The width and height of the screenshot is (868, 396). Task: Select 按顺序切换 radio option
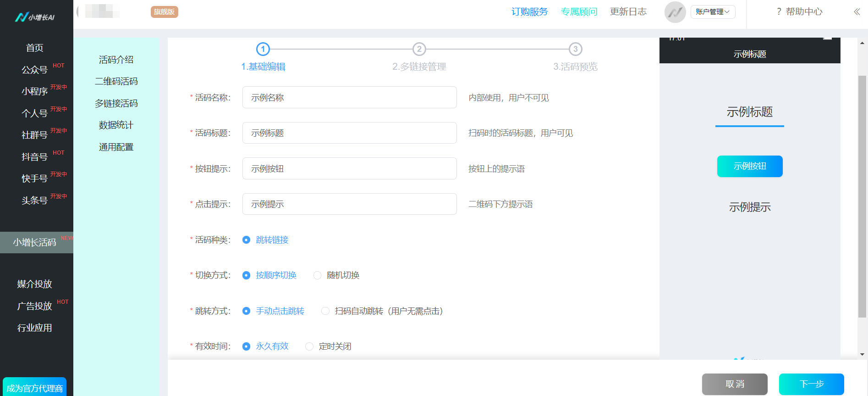[247, 275]
